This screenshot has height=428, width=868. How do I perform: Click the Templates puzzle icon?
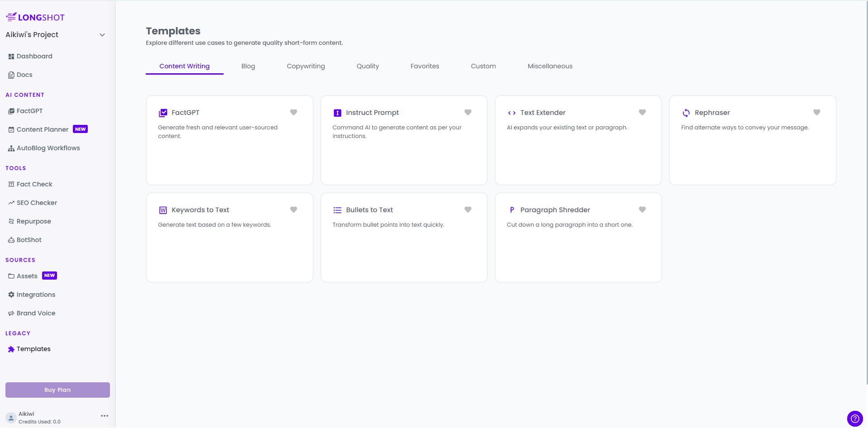11,349
